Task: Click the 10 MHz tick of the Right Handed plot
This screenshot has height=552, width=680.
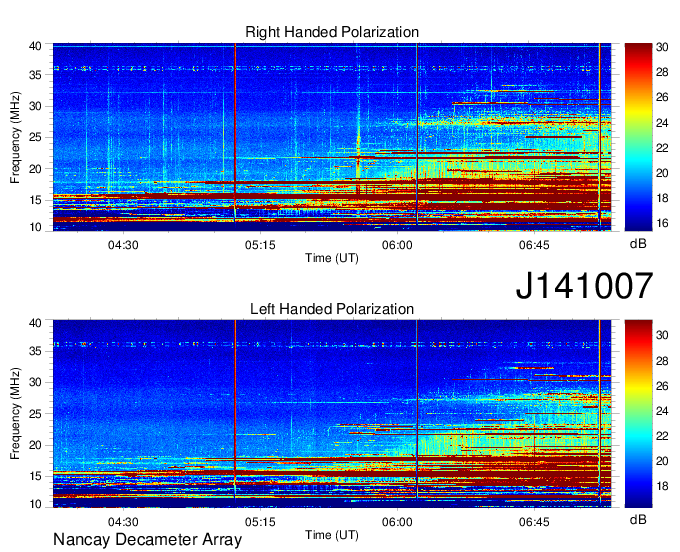Action: (35, 227)
